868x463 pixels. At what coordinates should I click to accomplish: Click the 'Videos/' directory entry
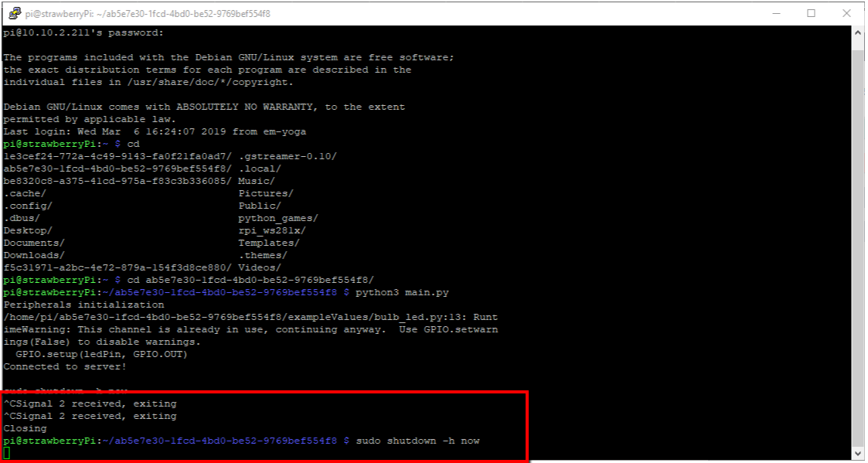coord(260,267)
